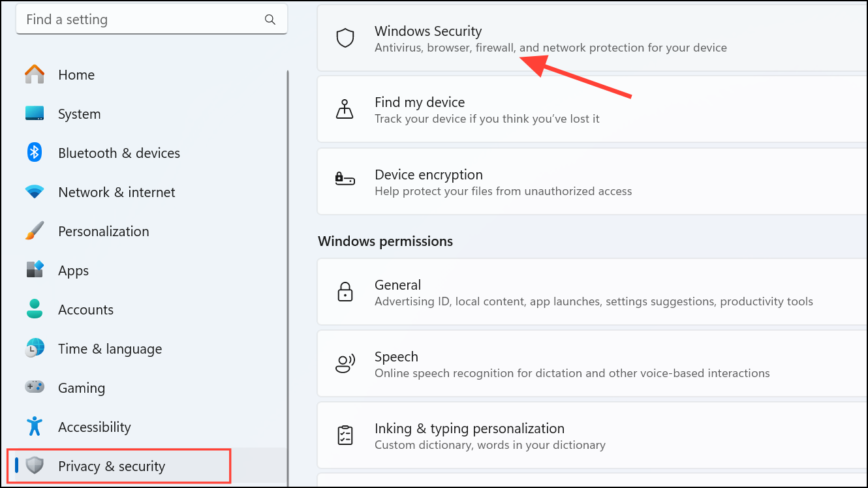Click the General padlock icon
Image resolution: width=868 pixels, height=488 pixels.
tap(345, 292)
